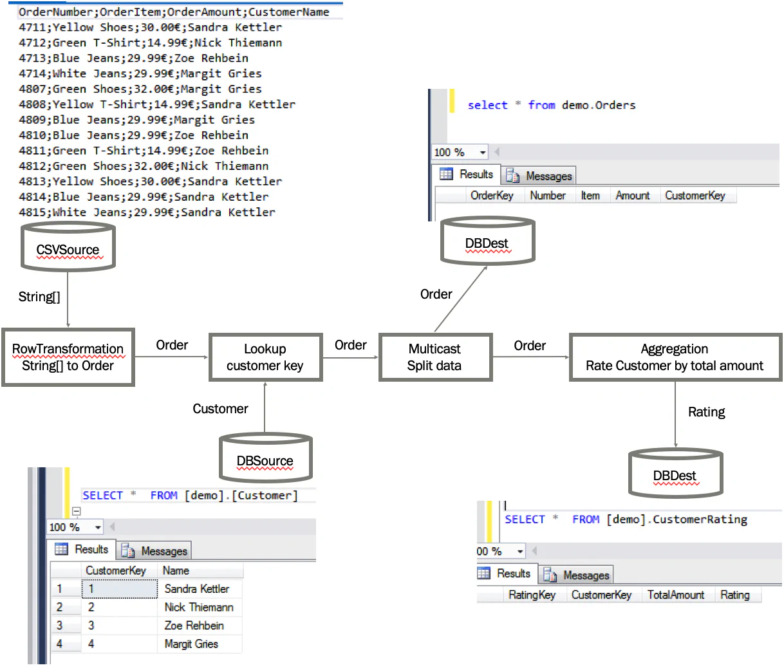Image resolution: width=784 pixels, height=672 pixels.
Task: Click the 'Rating' connector label
Action: click(x=706, y=412)
